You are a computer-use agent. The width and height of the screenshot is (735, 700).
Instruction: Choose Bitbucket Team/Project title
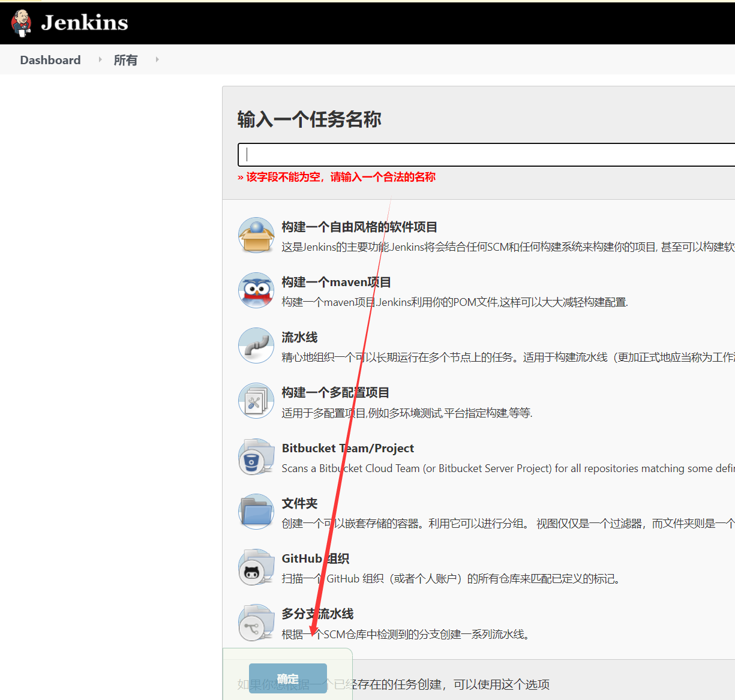click(348, 448)
